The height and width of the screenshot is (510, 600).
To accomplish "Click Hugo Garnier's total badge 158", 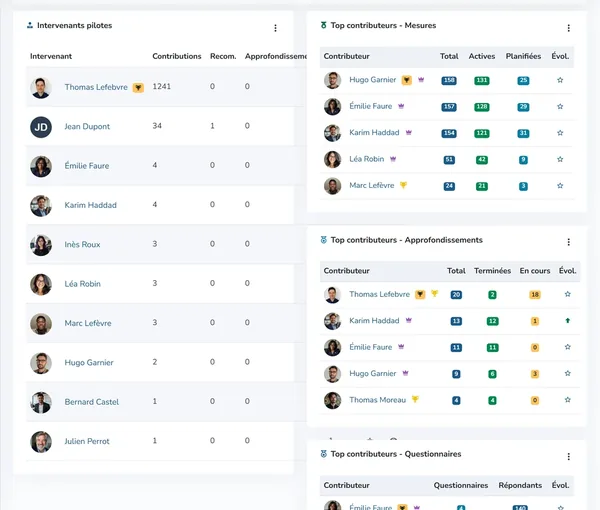I will (x=449, y=80).
